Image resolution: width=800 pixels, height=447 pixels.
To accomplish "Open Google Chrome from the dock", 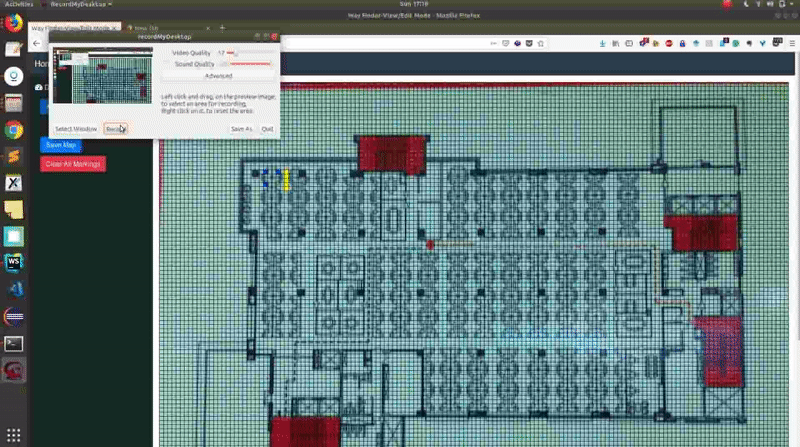I will pyautogui.click(x=14, y=130).
